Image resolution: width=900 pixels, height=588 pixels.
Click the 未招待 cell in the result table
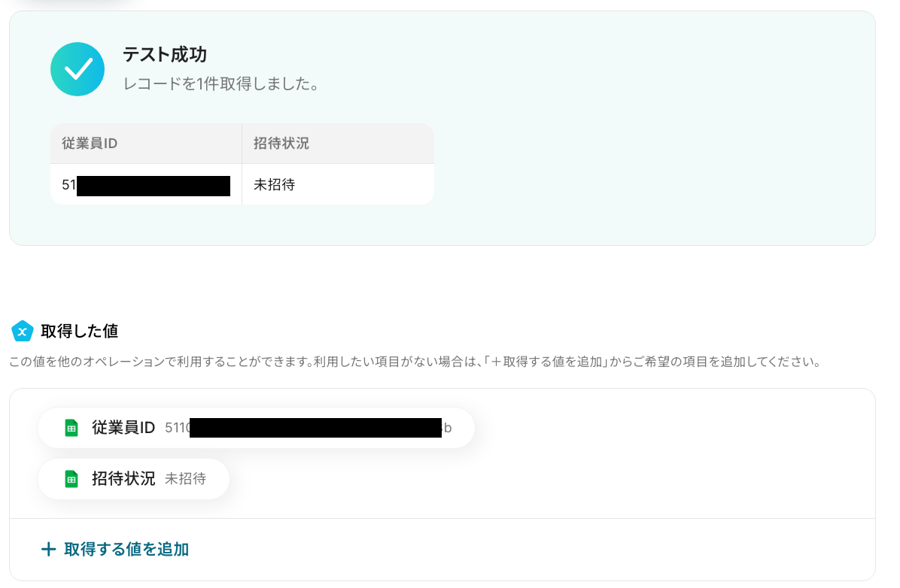(x=338, y=185)
